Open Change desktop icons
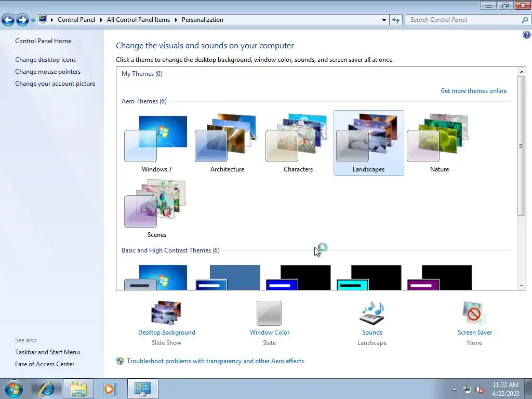The image size is (532, 399). (x=46, y=60)
